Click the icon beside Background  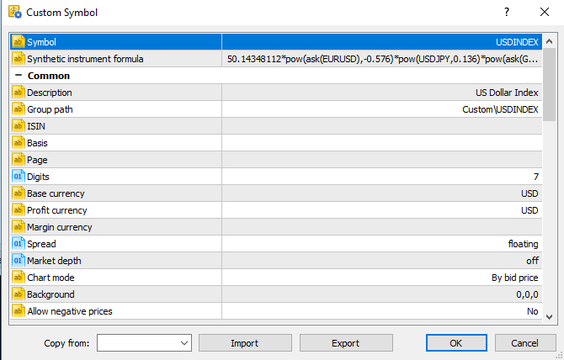click(18, 294)
